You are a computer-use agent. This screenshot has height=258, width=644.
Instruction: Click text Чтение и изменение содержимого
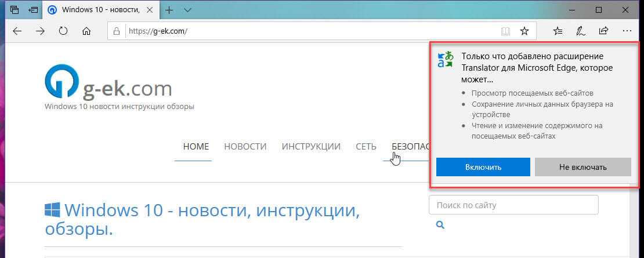click(537, 130)
